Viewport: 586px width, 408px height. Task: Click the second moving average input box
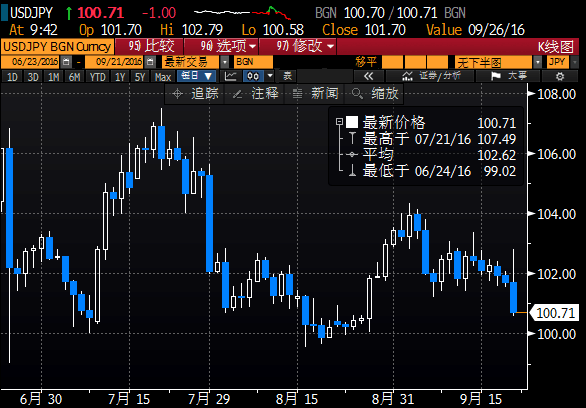(x=415, y=62)
